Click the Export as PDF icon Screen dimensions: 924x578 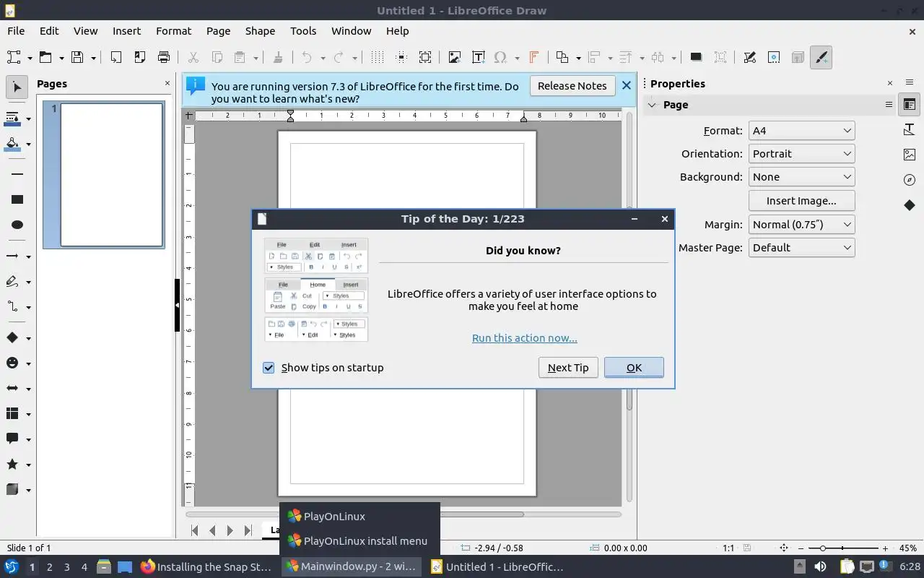(x=139, y=58)
